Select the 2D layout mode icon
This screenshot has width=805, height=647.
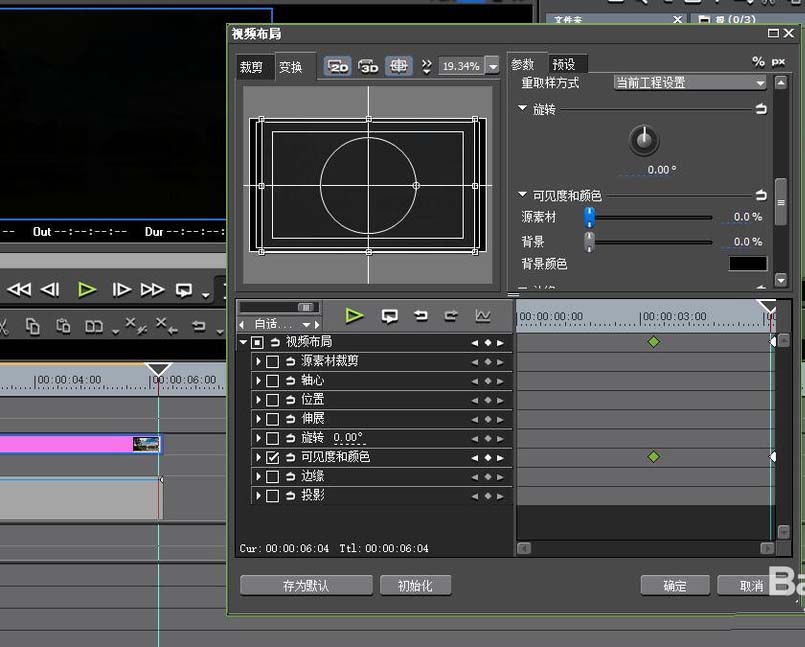(x=338, y=66)
